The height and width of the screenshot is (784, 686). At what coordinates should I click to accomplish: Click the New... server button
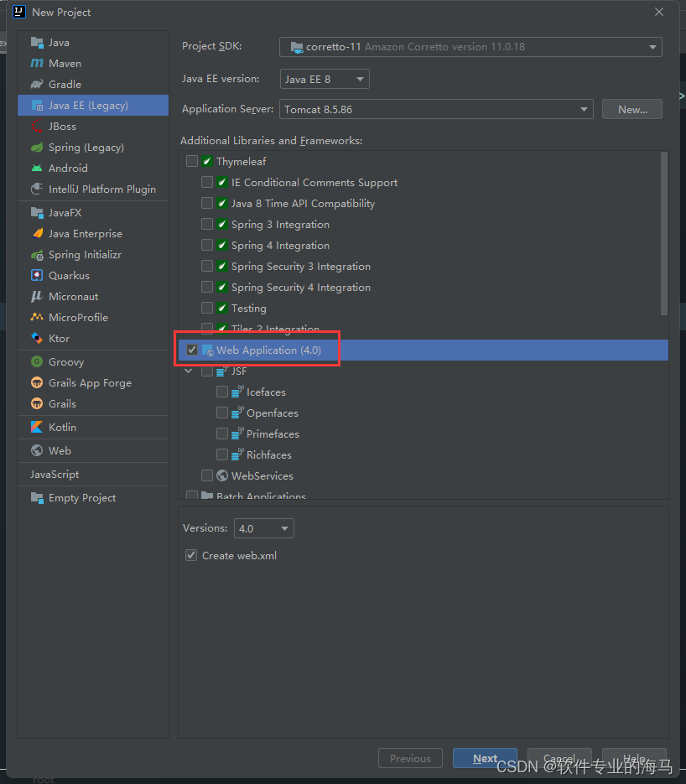coord(632,109)
